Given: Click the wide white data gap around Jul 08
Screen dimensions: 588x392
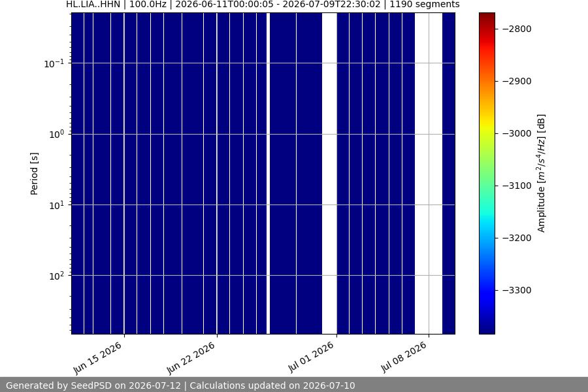Looking at the screenshot, I should [x=428, y=173].
